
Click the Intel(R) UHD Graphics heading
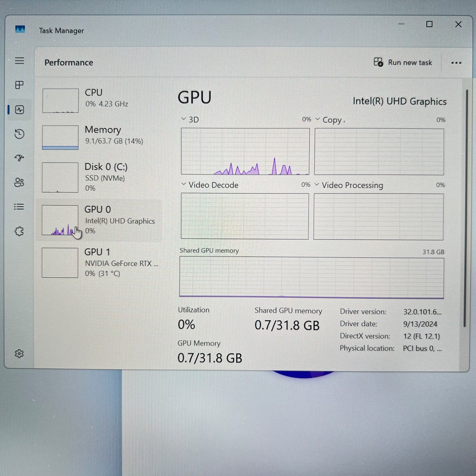point(400,102)
